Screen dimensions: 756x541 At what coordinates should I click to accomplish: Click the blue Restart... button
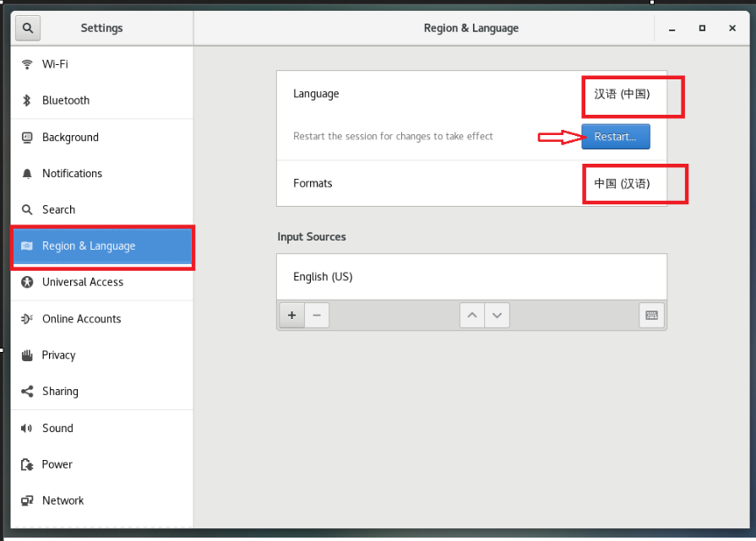tap(615, 137)
